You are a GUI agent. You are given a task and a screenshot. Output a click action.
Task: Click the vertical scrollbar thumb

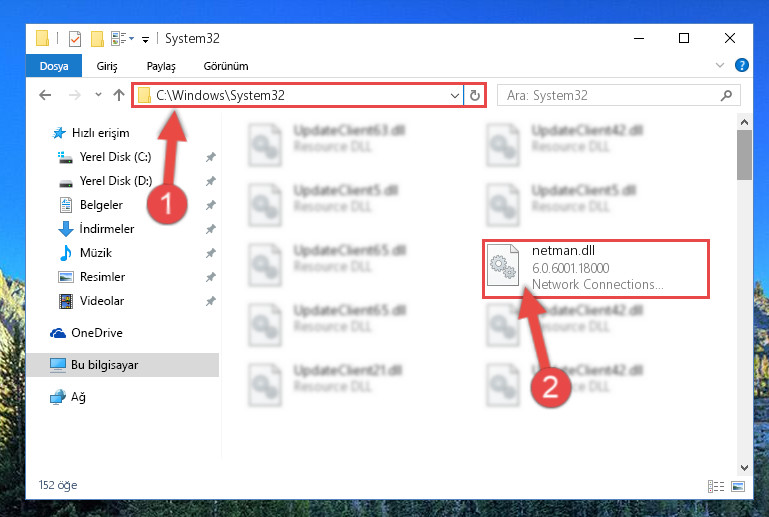[744, 155]
